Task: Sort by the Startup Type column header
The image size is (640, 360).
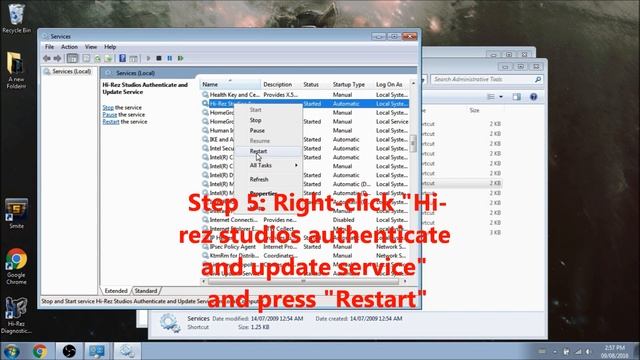Action: (x=351, y=84)
